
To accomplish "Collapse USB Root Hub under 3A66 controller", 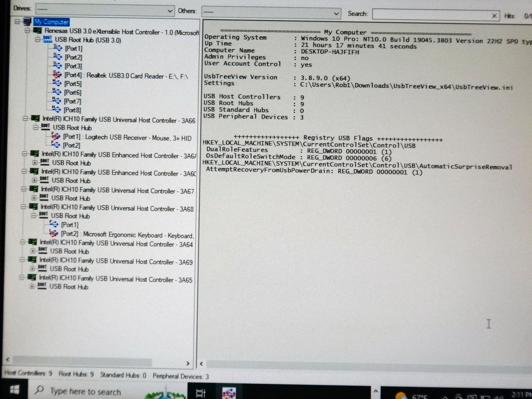I will pos(36,127).
